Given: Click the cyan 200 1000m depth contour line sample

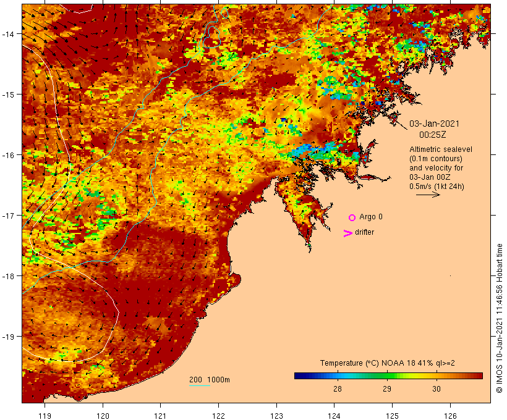Looking at the screenshot, I should (x=200, y=385).
